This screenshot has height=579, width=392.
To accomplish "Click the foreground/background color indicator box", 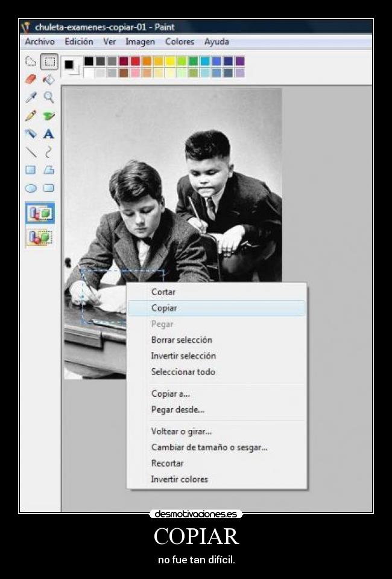I will pyautogui.click(x=71, y=67).
